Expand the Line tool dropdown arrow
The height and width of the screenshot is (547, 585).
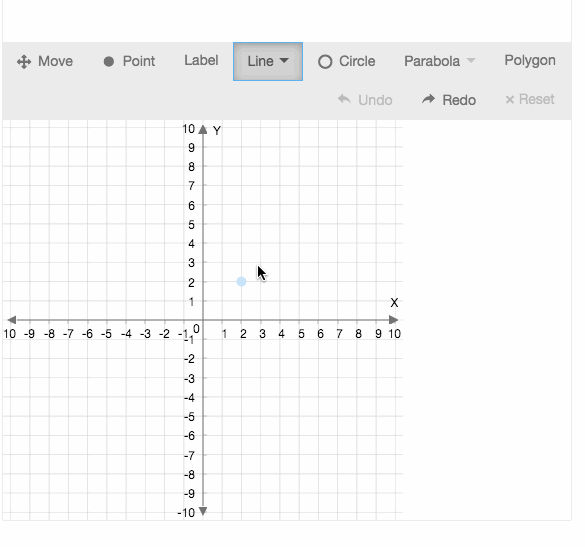tap(284, 60)
